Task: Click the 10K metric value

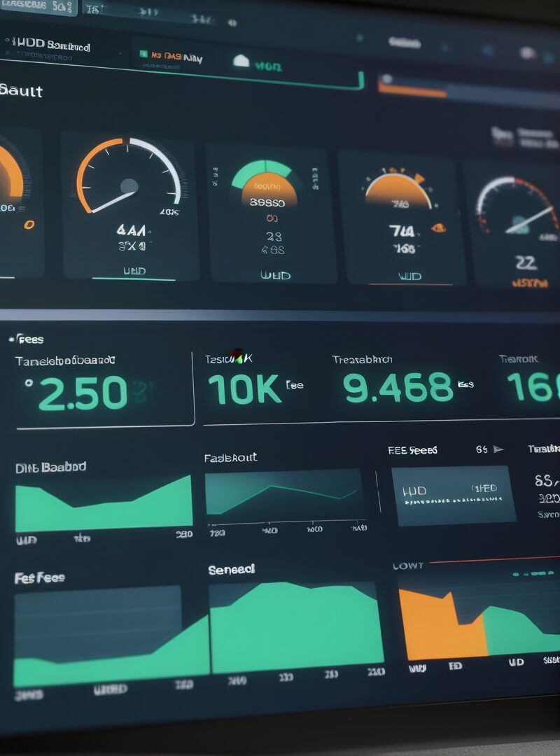Action: click(x=244, y=389)
